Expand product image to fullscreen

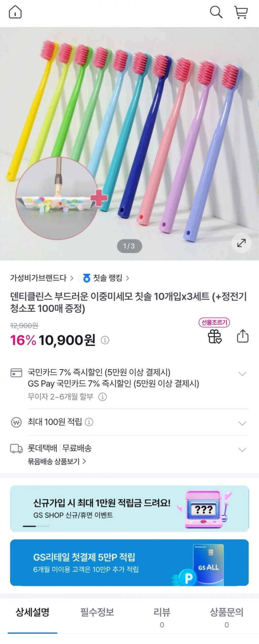coord(241,243)
